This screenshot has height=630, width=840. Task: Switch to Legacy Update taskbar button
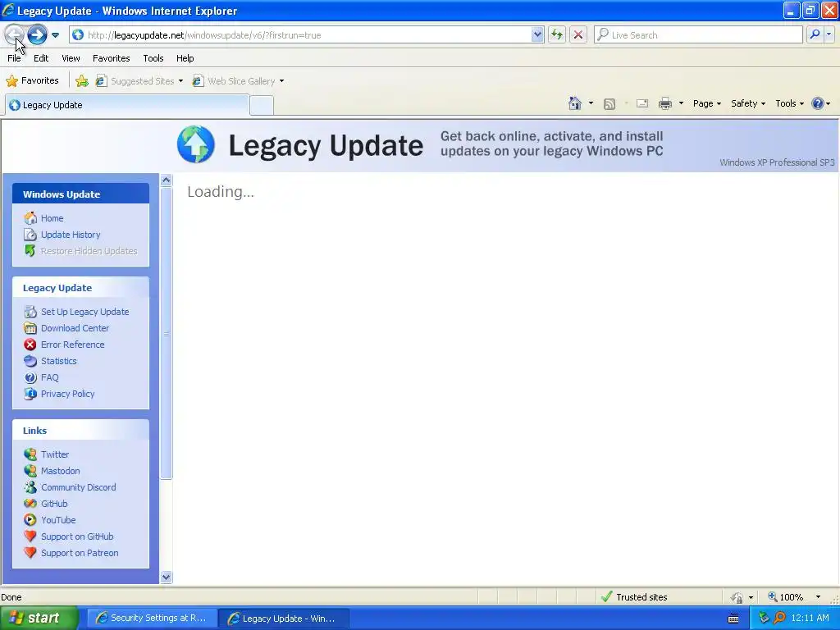coord(284,619)
